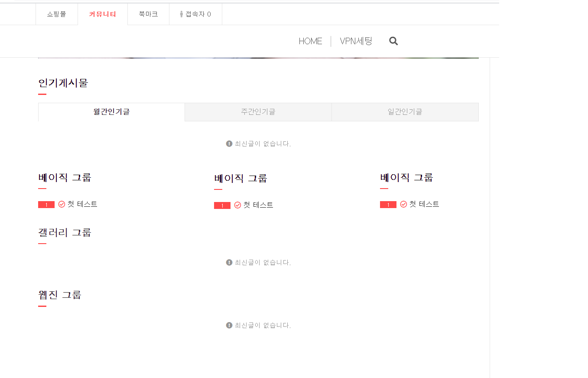
Task: Go to the 북마크 tab
Action: (x=148, y=14)
